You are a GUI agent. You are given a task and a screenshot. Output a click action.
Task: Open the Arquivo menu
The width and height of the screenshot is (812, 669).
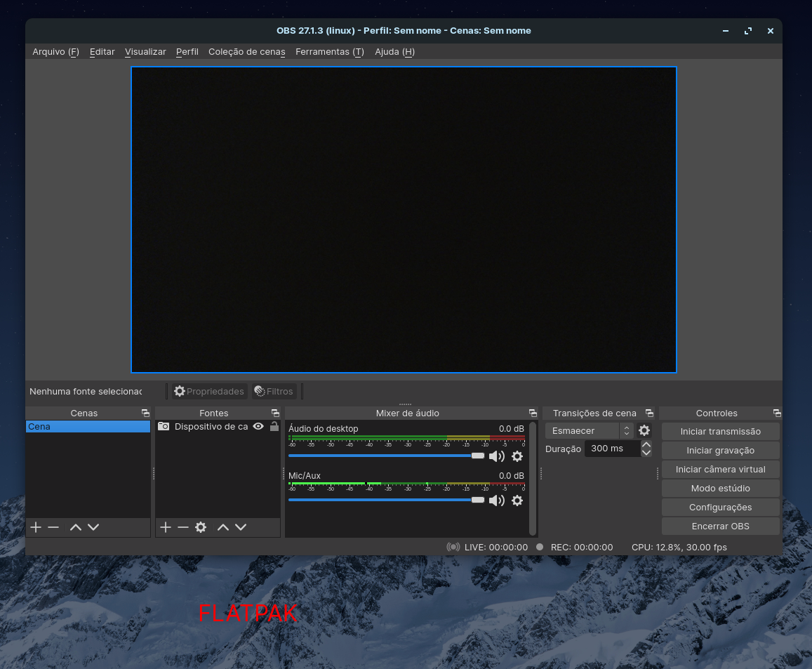point(56,52)
